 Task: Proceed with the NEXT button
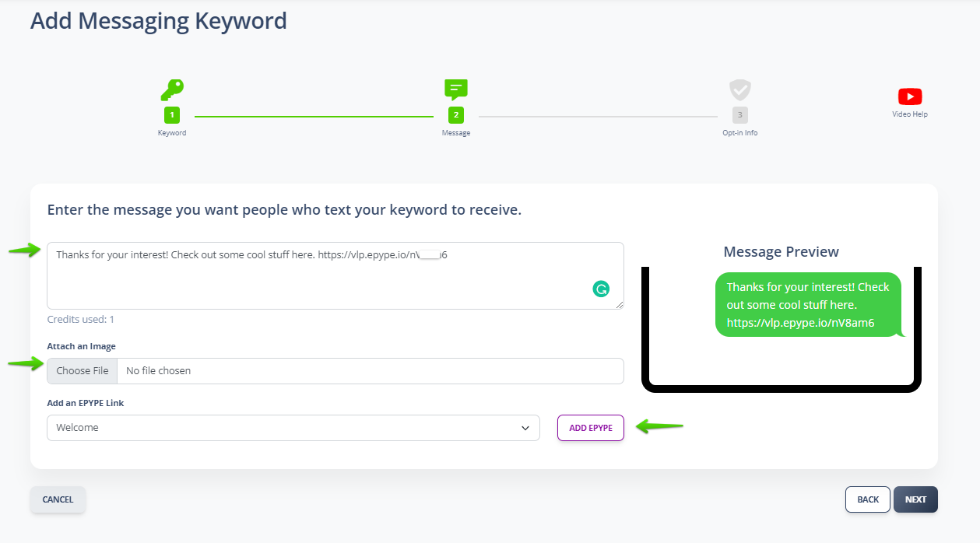[x=915, y=499]
